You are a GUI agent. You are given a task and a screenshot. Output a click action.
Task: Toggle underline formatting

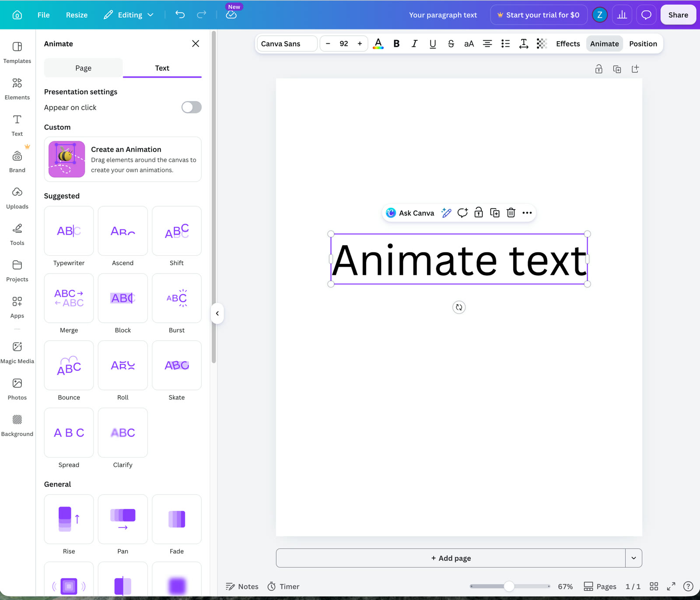pyautogui.click(x=433, y=44)
